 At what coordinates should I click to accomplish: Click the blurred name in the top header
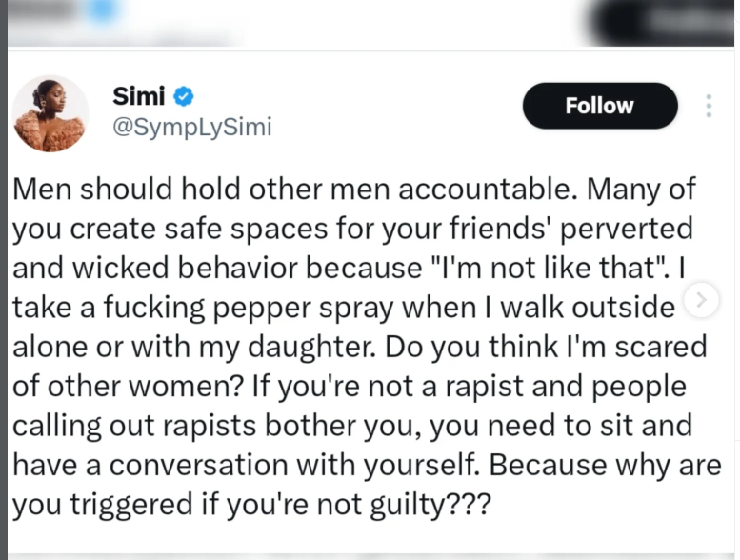point(46,11)
